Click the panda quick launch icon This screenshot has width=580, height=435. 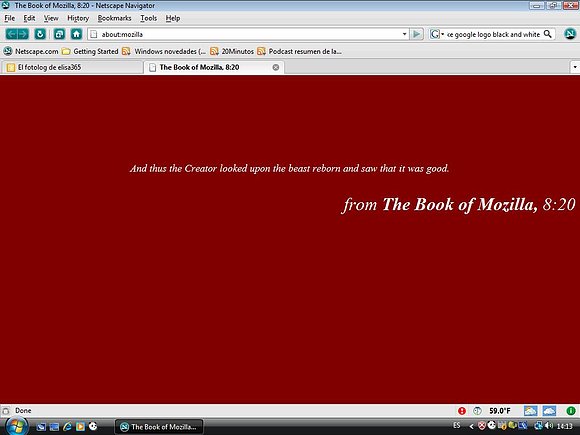click(x=93, y=426)
